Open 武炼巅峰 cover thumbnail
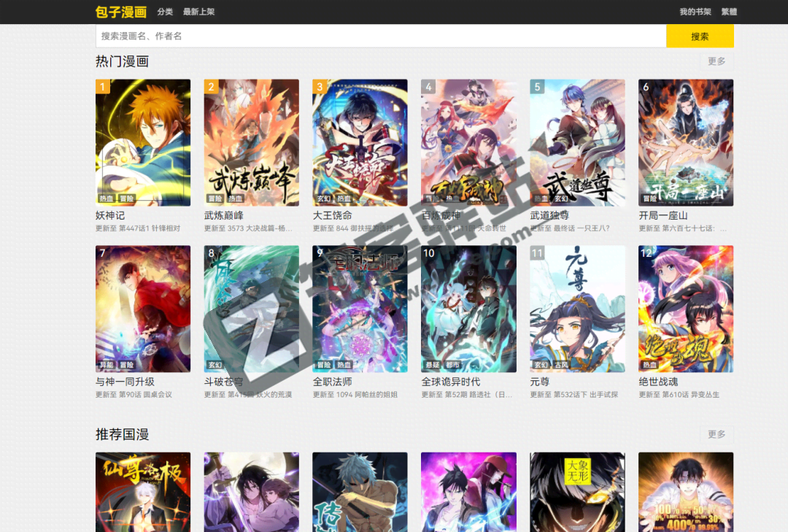788x532 pixels. pyautogui.click(x=252, y=142)
